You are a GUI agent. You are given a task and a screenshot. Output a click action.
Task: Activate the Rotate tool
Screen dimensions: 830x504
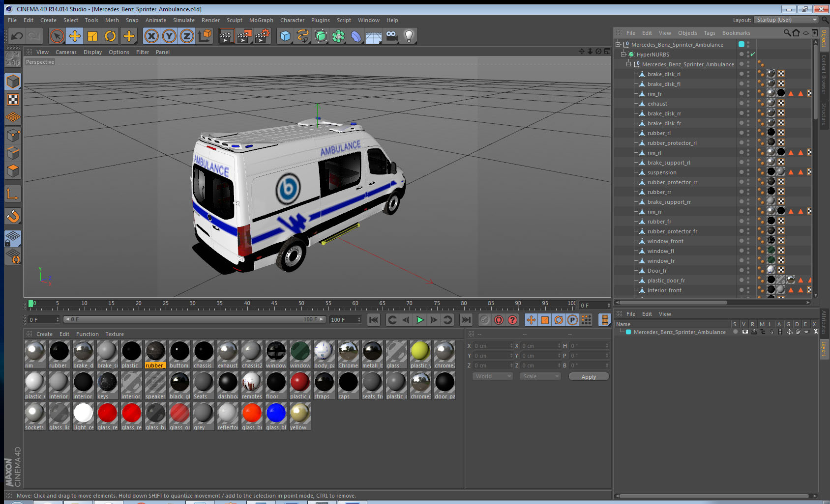click(111, 36)
